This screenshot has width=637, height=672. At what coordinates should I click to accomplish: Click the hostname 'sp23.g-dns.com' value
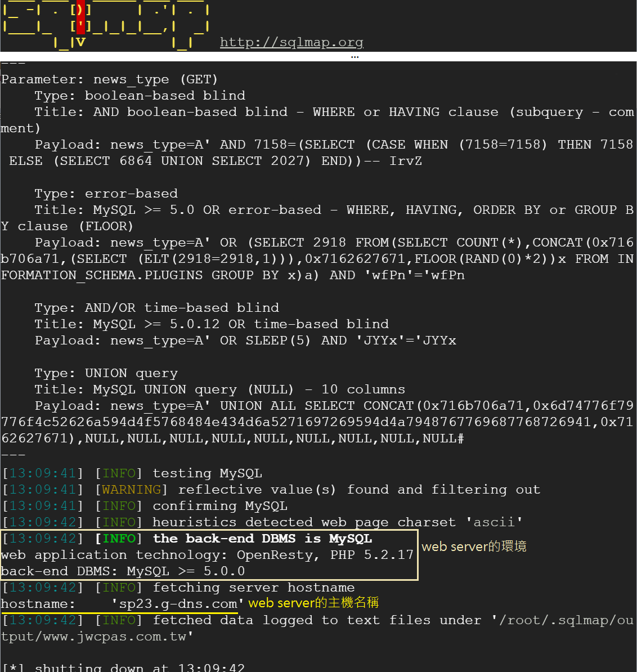click(178, 604)
